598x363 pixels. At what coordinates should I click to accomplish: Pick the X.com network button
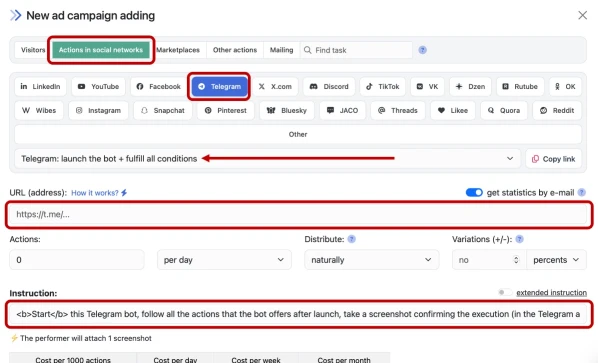point(275,87)
